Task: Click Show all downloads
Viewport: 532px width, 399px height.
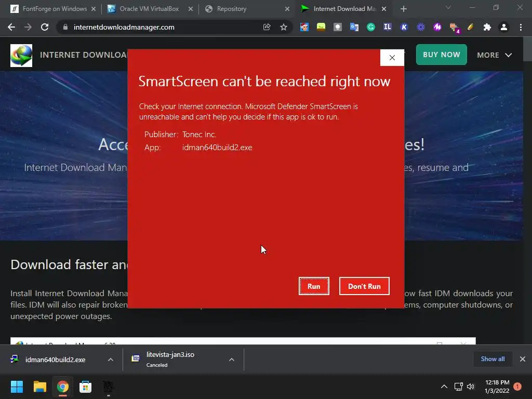Action: coord(493,359)
